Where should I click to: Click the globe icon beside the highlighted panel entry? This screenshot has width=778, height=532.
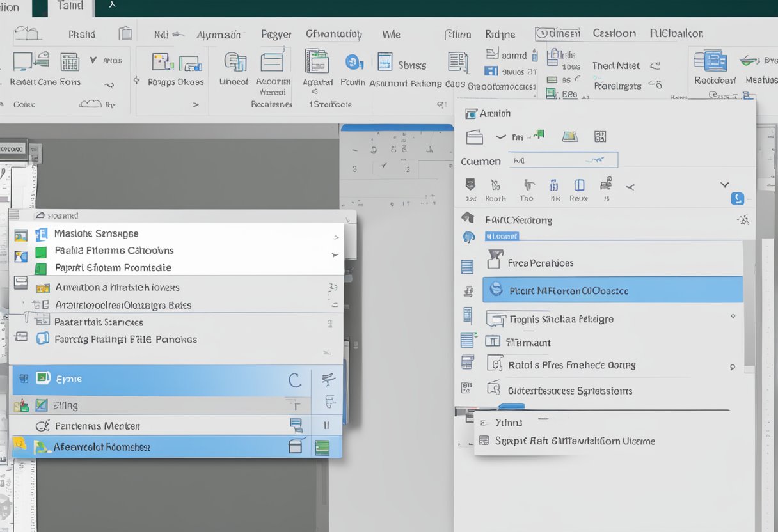(x=496, y=291)
